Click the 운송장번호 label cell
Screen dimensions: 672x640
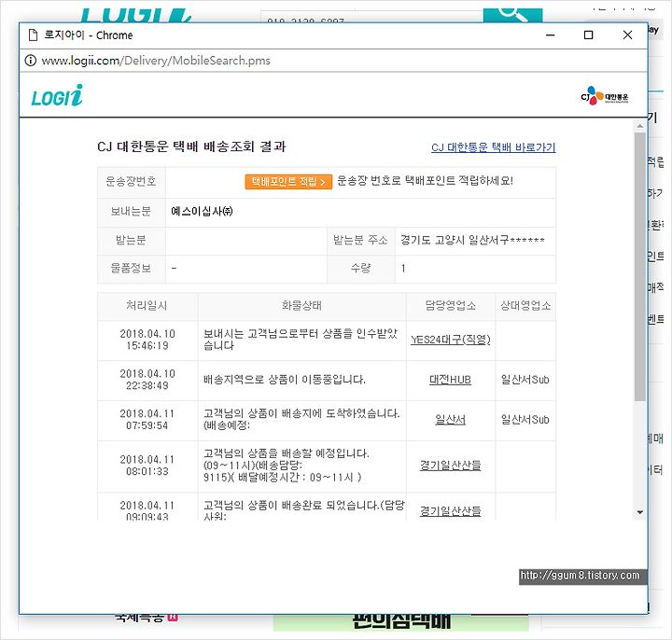tap(132, 182)
